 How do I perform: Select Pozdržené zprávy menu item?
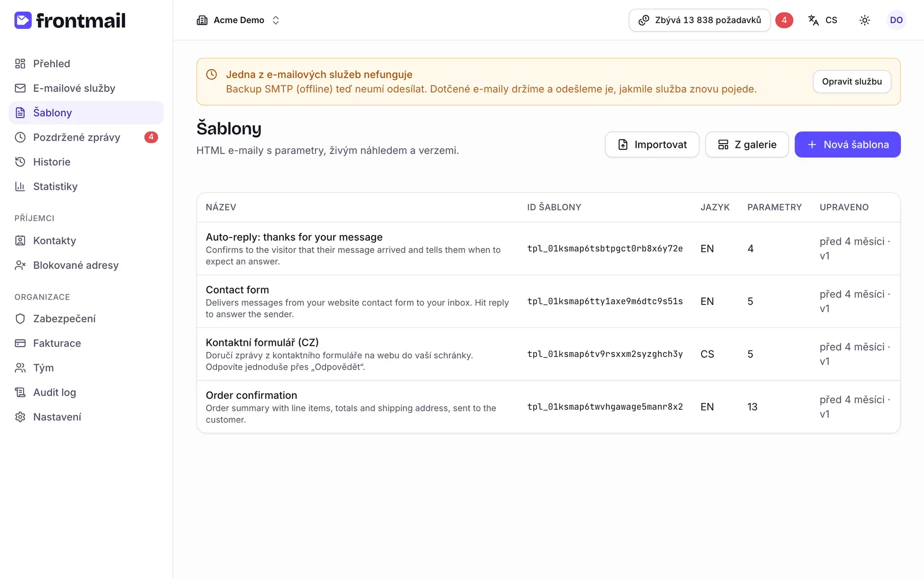tap(86, 137)
